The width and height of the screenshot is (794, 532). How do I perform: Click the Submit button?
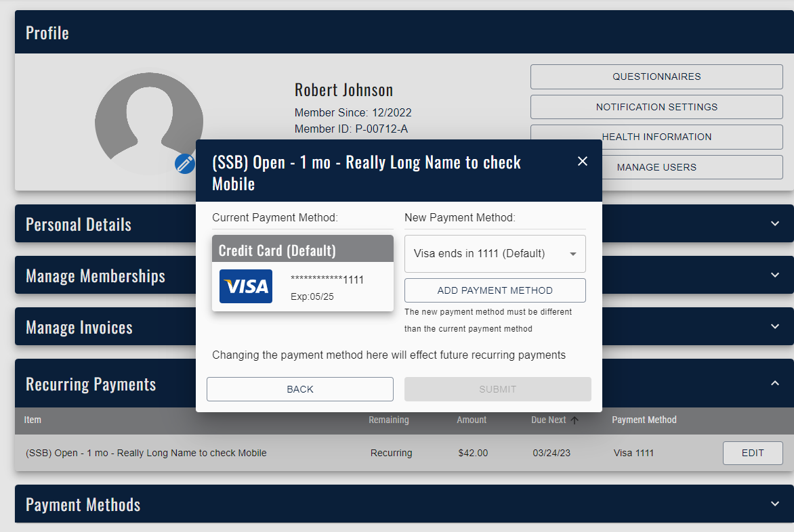[497, 389]
